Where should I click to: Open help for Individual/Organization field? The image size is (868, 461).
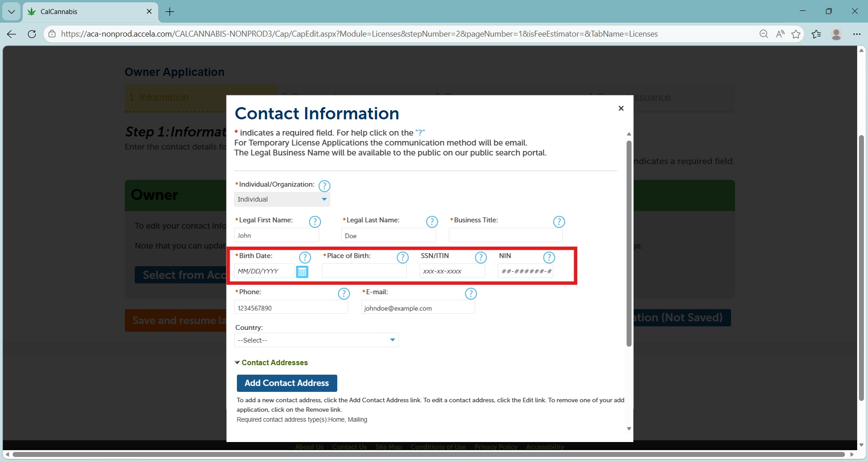click(x=325, y=186)
